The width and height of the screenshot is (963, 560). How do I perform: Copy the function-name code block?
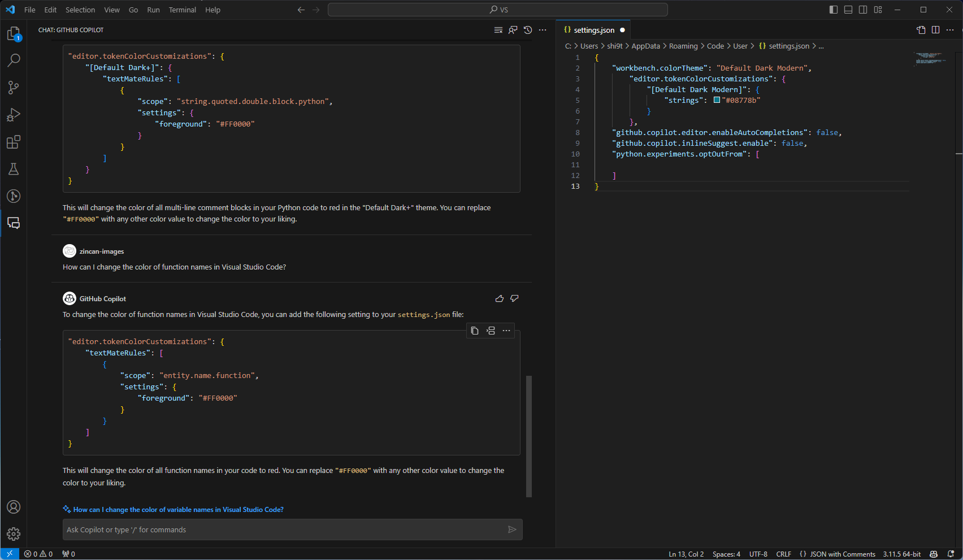474,331
